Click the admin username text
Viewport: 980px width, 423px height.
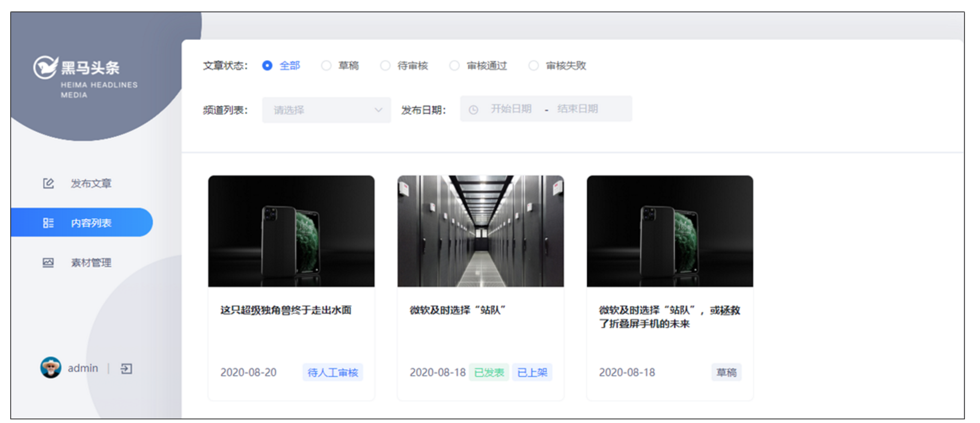click(x=83, y=368)
